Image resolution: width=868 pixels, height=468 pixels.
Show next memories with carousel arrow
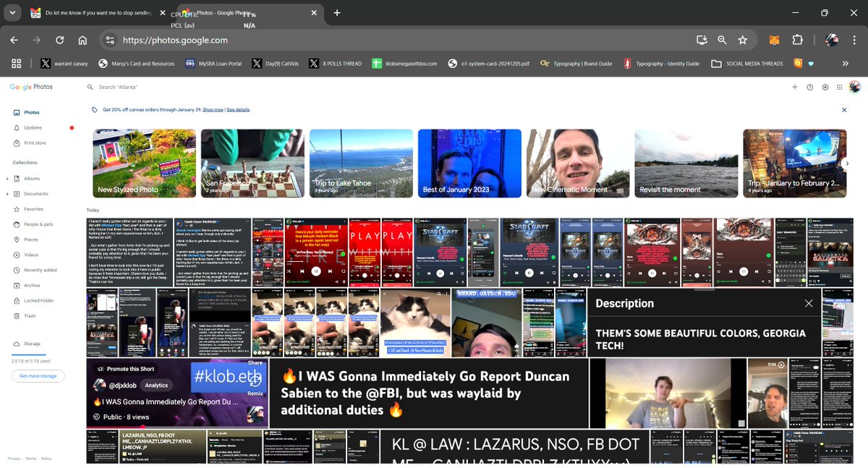pyautogui.click(x=846, y=163)
